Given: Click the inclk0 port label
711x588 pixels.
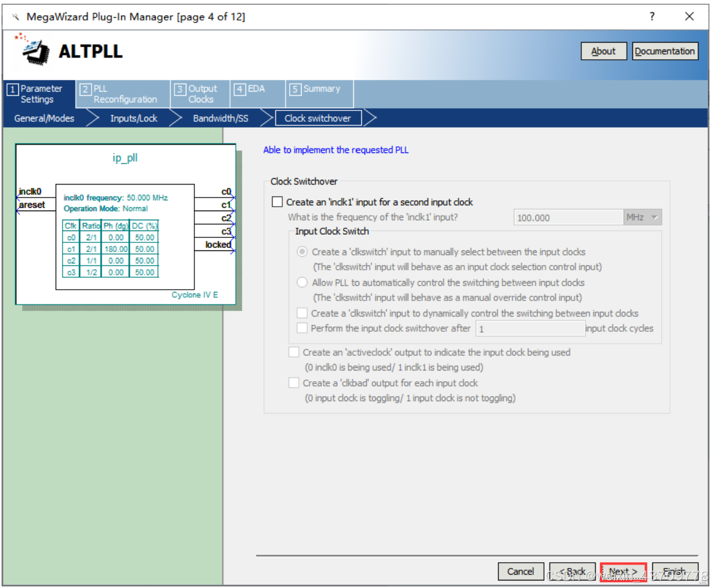Looking at the screenshot, I should coord(30,191).
